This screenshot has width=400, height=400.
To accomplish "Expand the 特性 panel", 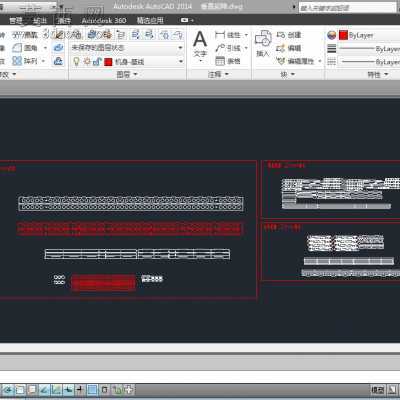I will 378,74.
